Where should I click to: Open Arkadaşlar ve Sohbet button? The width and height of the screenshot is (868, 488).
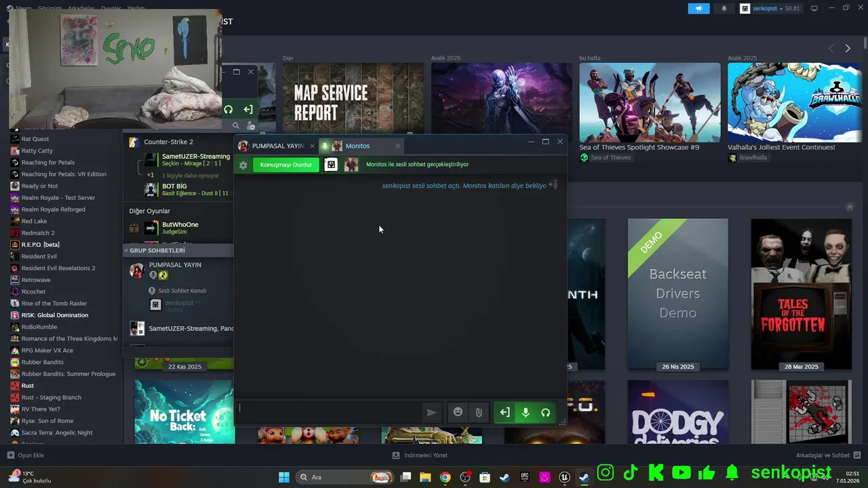(x=828, y=455)
